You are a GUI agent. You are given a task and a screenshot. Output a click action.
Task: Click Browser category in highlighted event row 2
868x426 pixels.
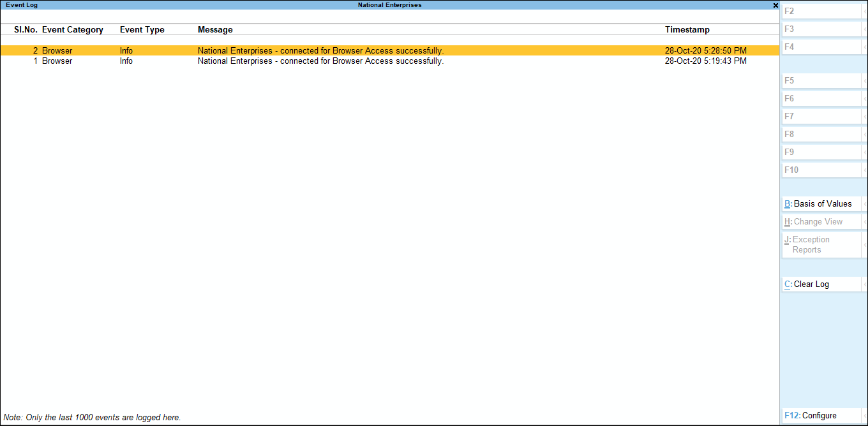coord(57,51)
